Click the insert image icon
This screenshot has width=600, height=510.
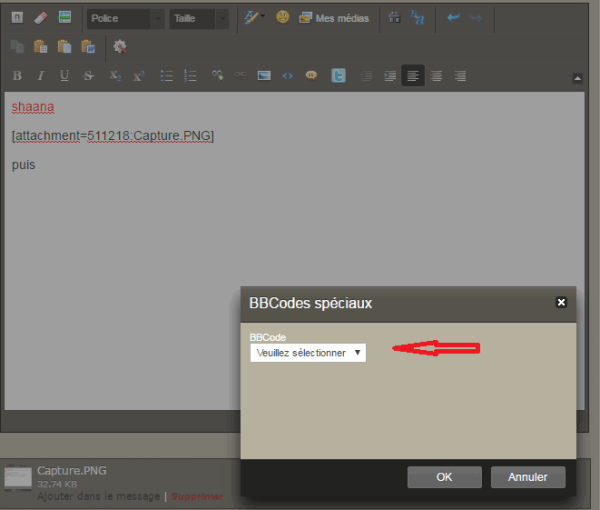click(x=264, y=76)
